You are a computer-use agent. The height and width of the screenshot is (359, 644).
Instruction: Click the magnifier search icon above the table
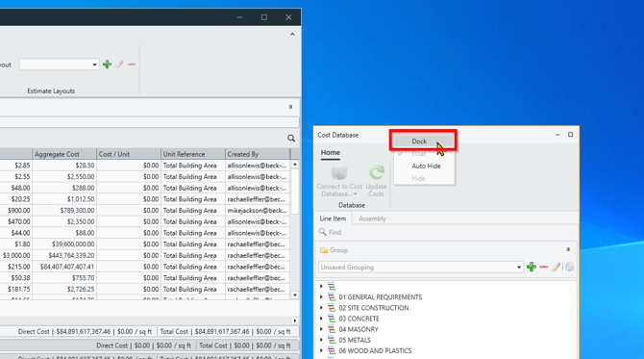click(291, 139)
